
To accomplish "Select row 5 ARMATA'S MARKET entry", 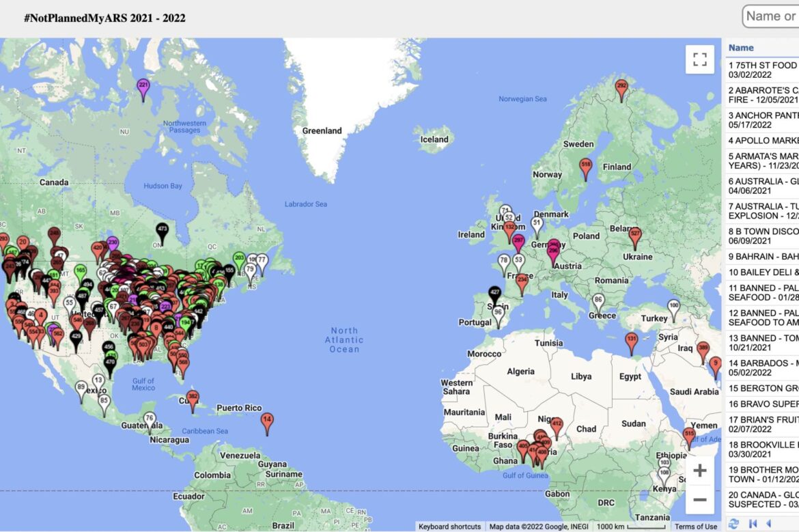I will coord(762,161).
